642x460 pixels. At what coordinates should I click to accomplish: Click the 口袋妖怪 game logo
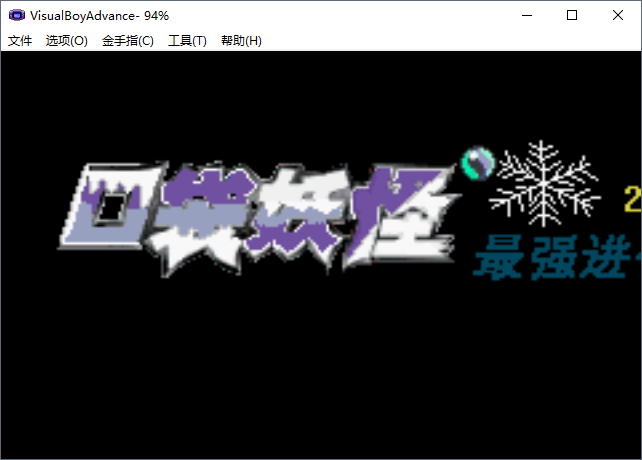[x=260, y=218]
